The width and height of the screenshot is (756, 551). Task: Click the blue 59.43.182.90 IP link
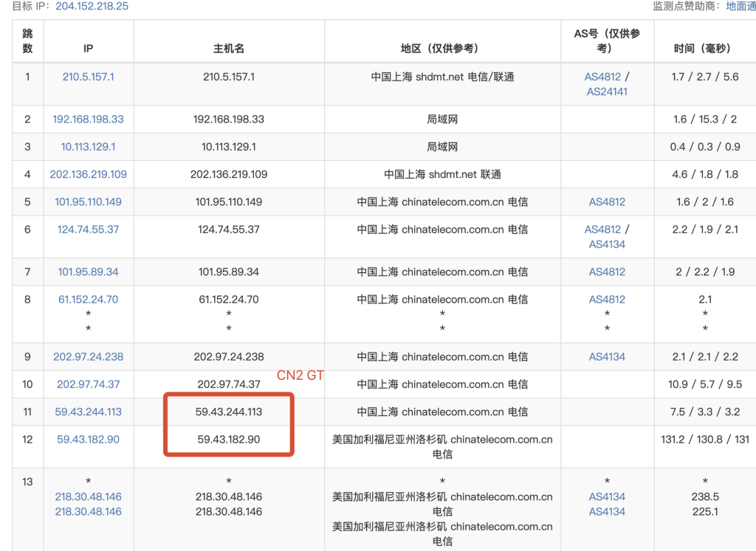point(88,440)
